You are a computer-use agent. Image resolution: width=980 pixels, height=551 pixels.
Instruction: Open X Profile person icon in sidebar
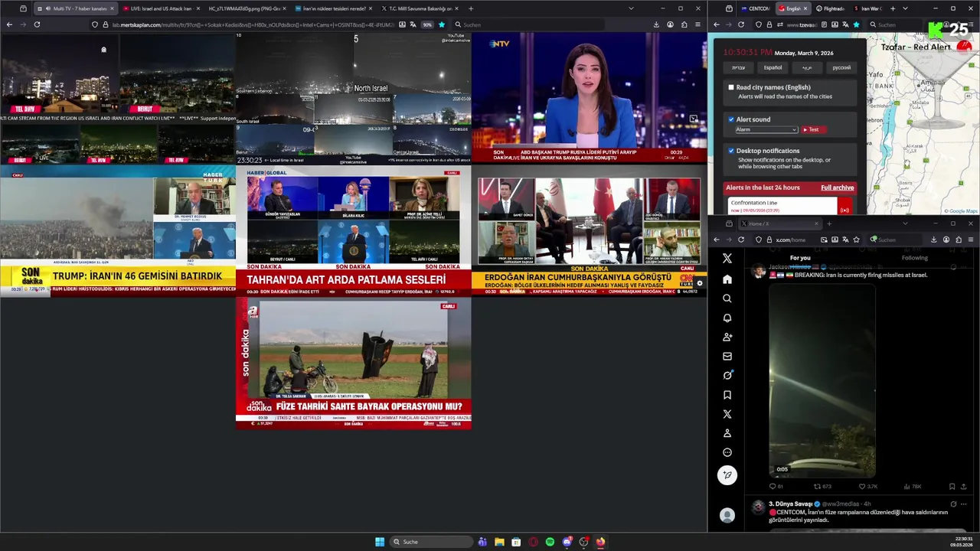[727, 433]
